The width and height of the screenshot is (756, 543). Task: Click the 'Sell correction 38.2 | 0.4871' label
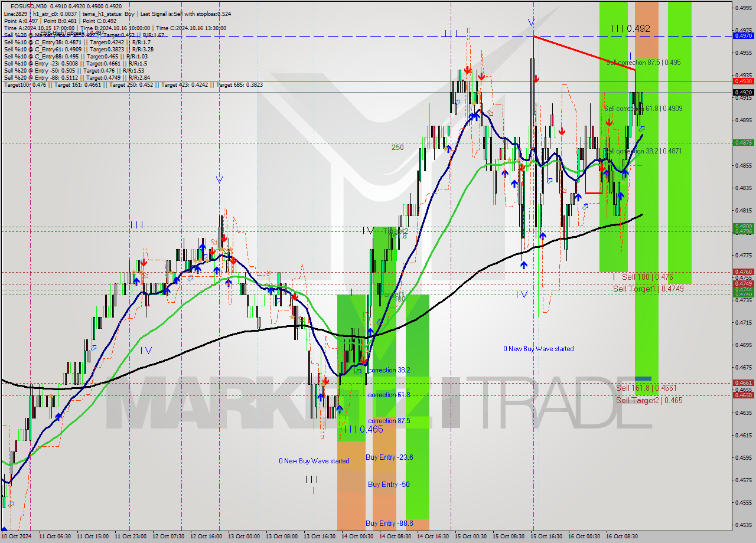(x=643, y=151)
